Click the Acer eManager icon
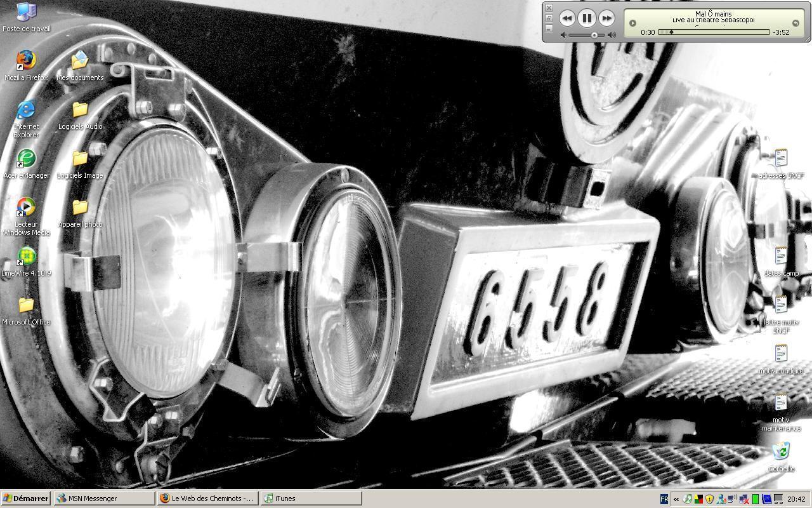 (26, 159)
